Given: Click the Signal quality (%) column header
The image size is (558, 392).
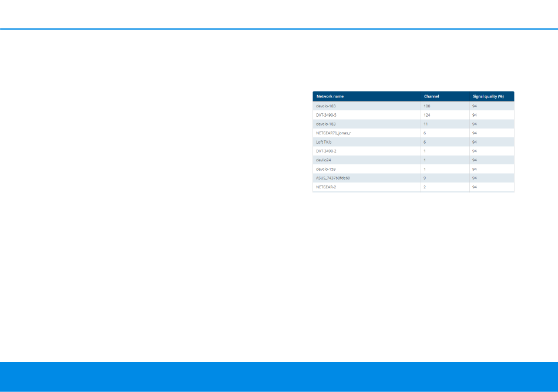Looking at the screenshot, I should coord(488,96).
